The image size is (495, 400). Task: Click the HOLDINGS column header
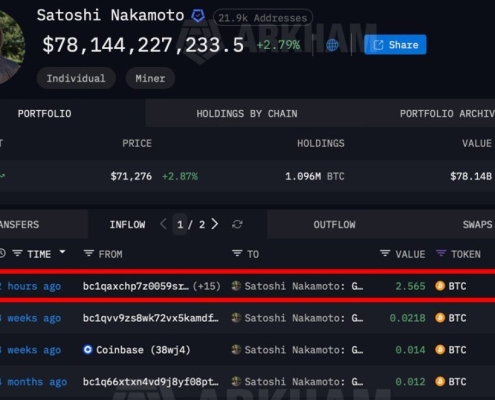click(x=321, y=143)
